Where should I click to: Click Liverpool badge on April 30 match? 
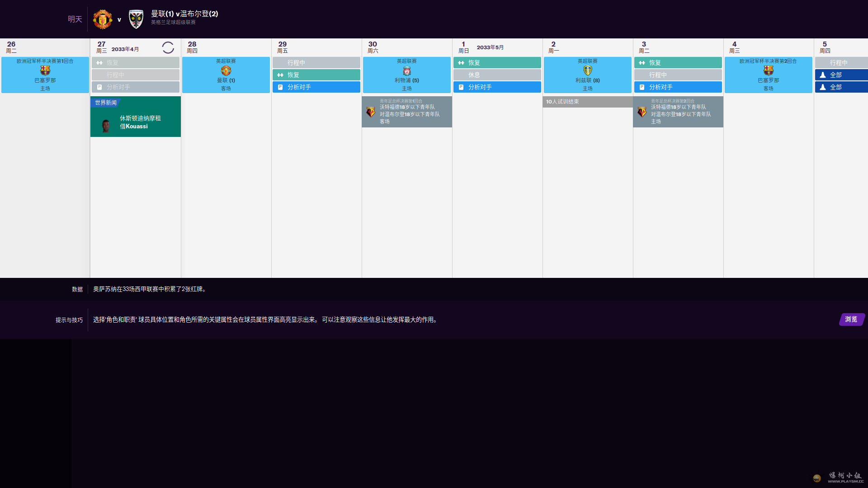(x=407, y=71)
